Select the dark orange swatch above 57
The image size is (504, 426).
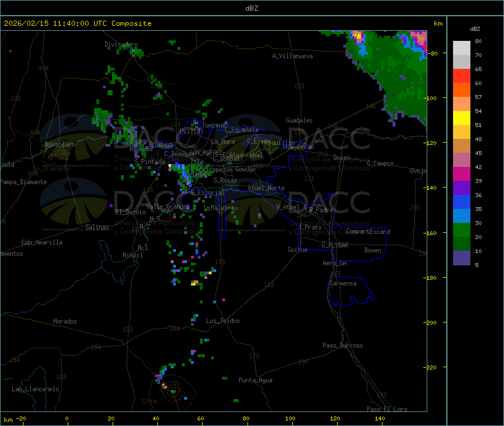pos(461,90)
